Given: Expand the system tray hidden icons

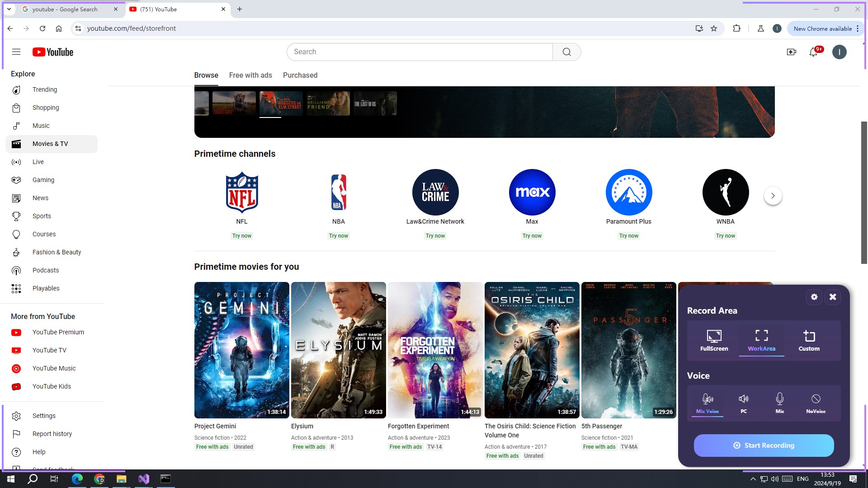Looking at the screenshot, I should (753, 479).
